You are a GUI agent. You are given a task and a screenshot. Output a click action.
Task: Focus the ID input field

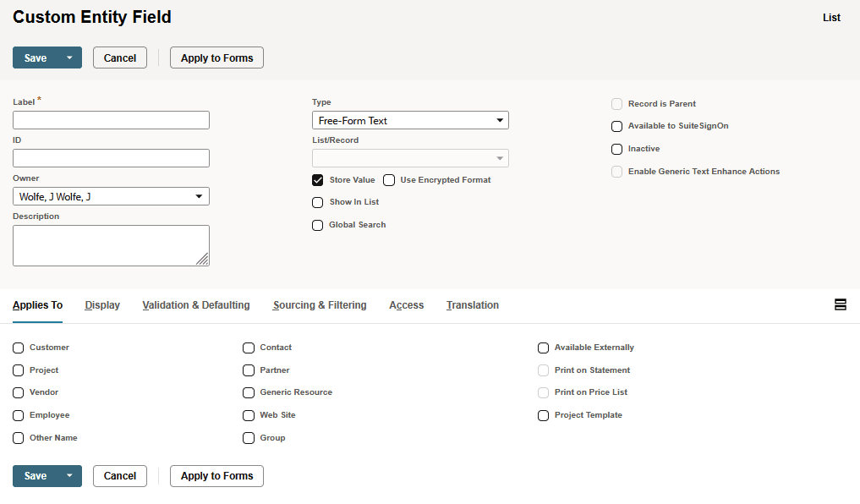(111, 158)
